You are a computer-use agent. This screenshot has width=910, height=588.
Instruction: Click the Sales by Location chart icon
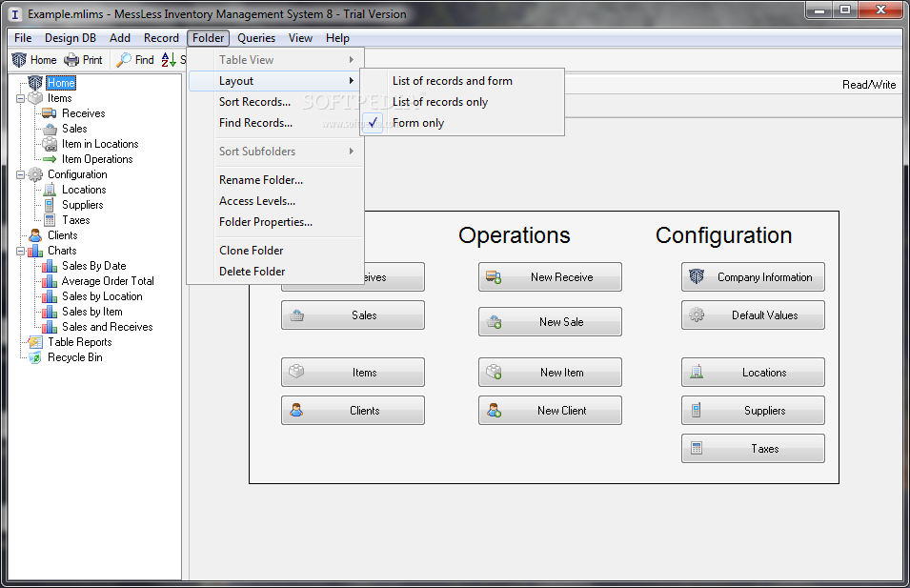[50, 296]
